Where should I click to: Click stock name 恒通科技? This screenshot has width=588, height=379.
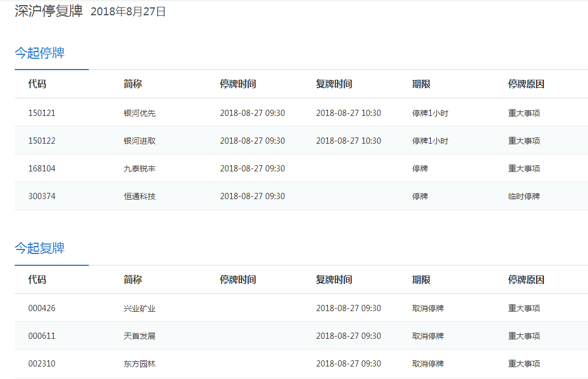pyautogui.click(x=140, y=196)
